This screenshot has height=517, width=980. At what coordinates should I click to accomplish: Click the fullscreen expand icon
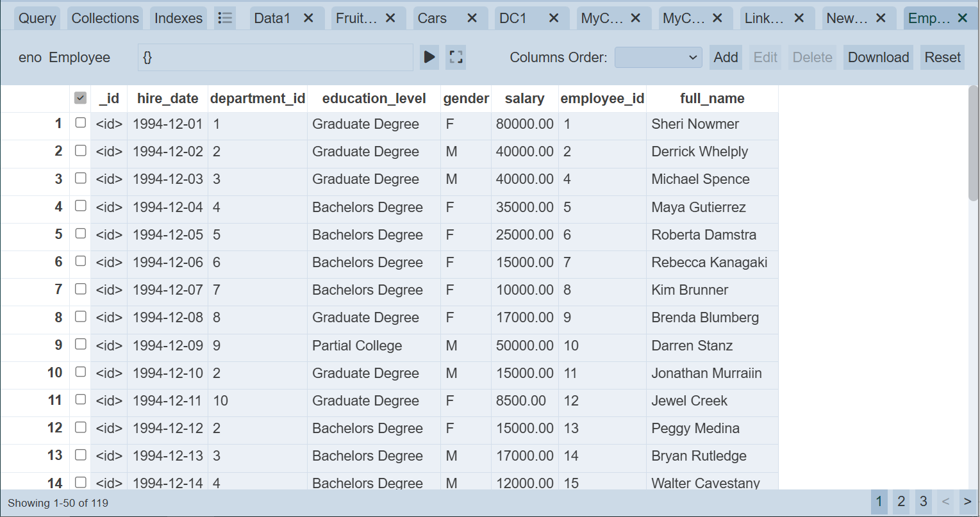tap(456, 57)
